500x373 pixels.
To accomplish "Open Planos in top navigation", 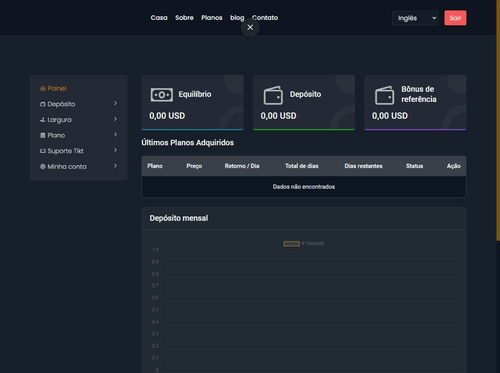I will click(x=212, y=18).
